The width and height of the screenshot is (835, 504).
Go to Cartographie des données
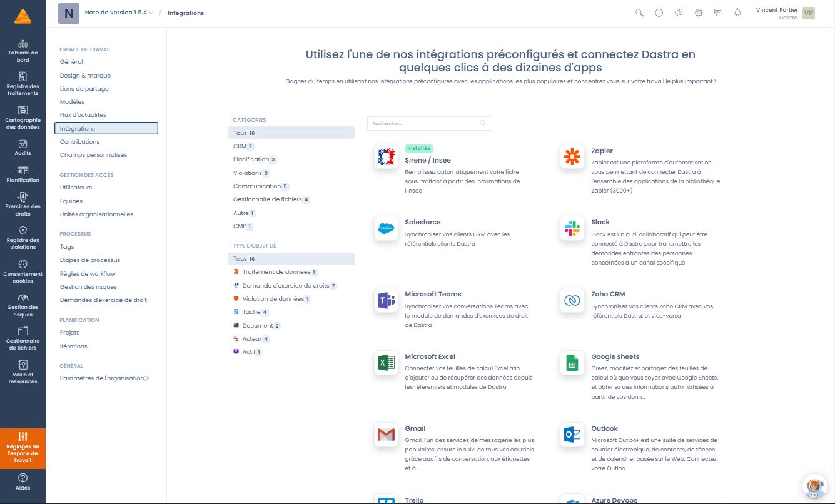click(23, 118)
